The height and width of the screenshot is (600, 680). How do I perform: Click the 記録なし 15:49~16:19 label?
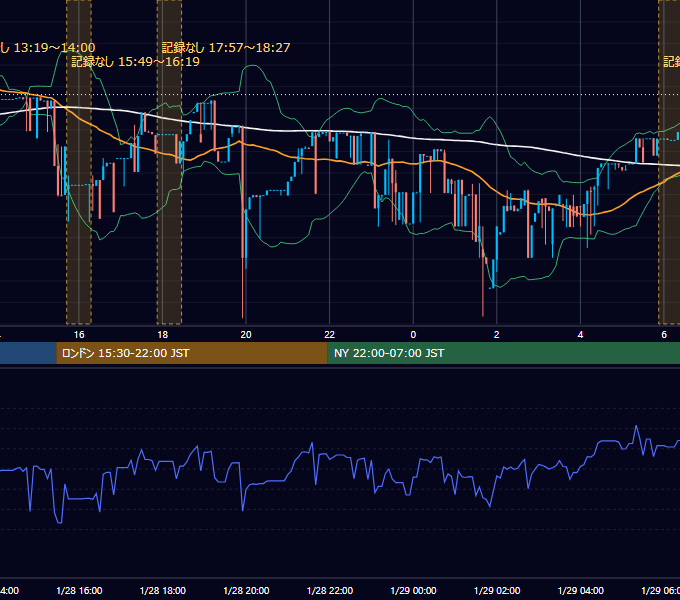(x=135, y=62)
